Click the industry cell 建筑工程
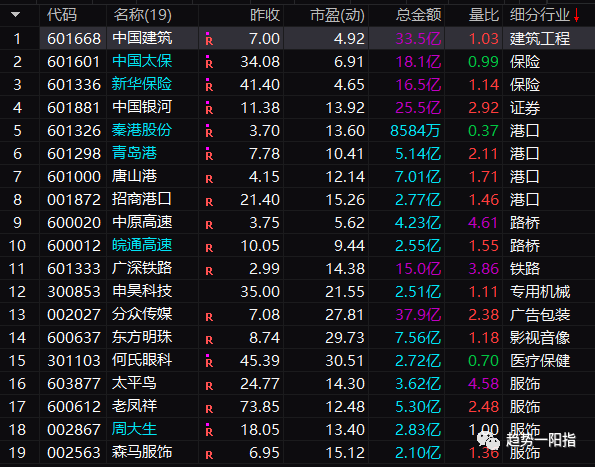 [540, 39]
